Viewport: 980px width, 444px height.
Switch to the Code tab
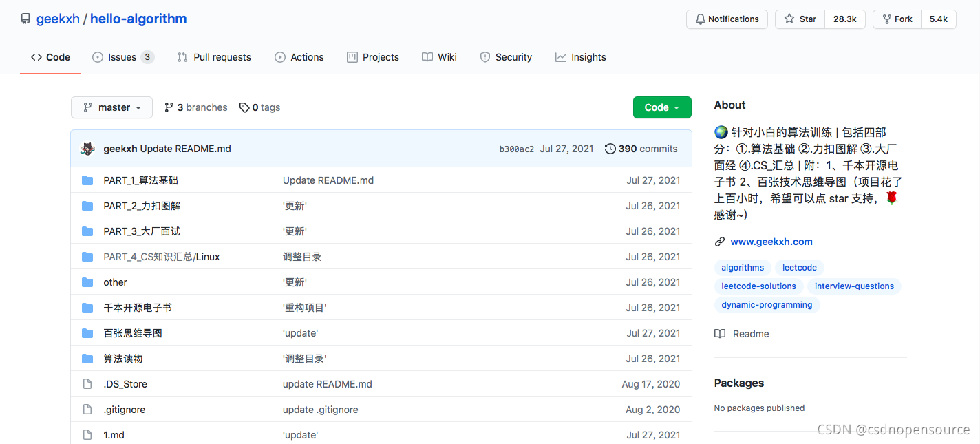(51, 57)
